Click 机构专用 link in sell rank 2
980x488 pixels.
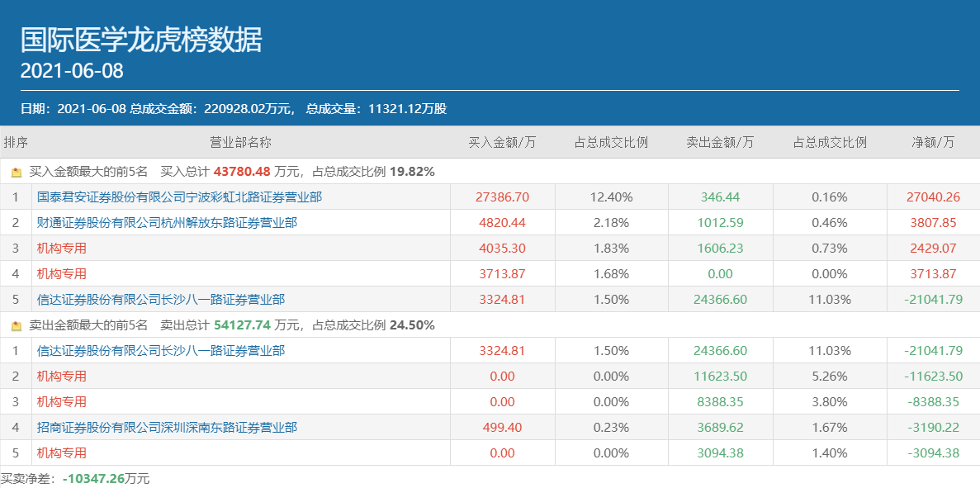[62, 377]
